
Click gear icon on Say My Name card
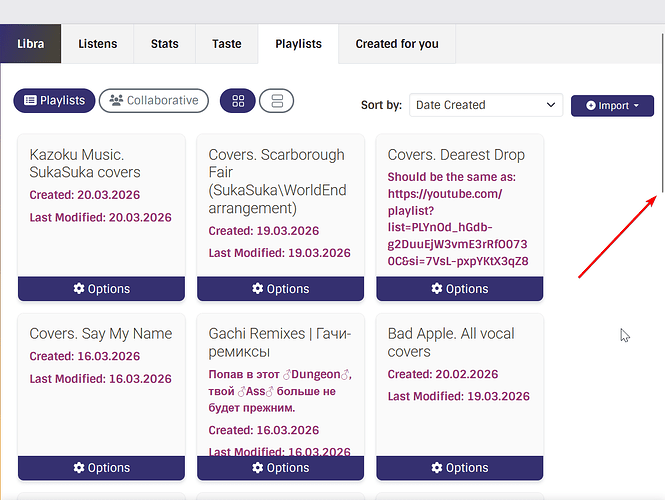coord(80,468)
